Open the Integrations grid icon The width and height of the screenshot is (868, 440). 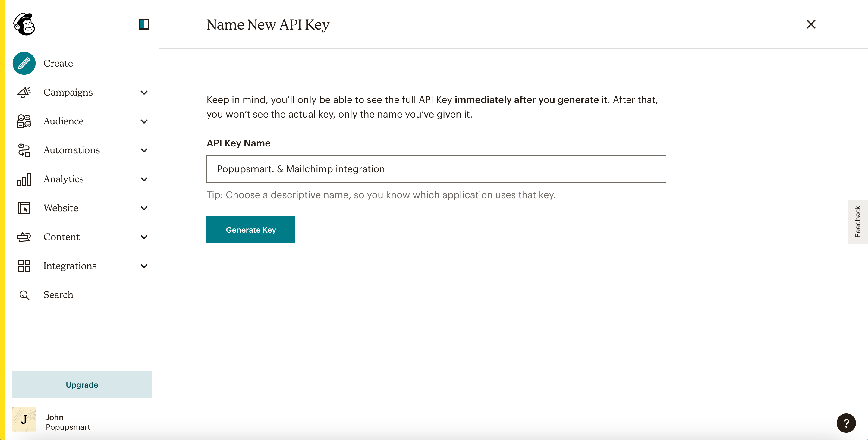[24, 266]
